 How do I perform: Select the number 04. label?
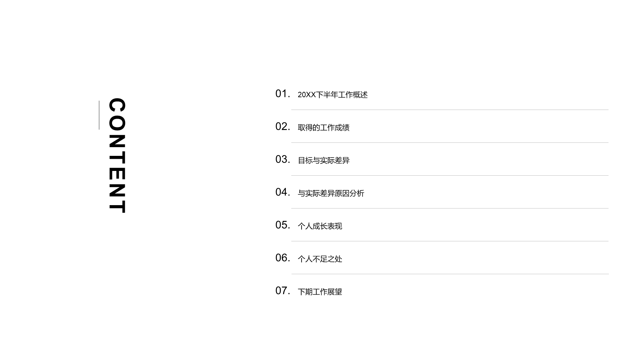click(283, 192)
